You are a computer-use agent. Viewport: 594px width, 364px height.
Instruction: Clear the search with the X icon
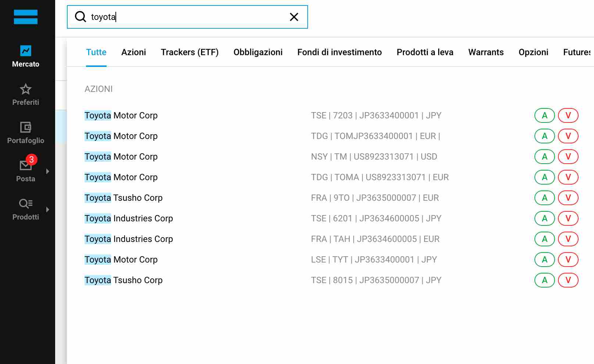click(294, 17)
